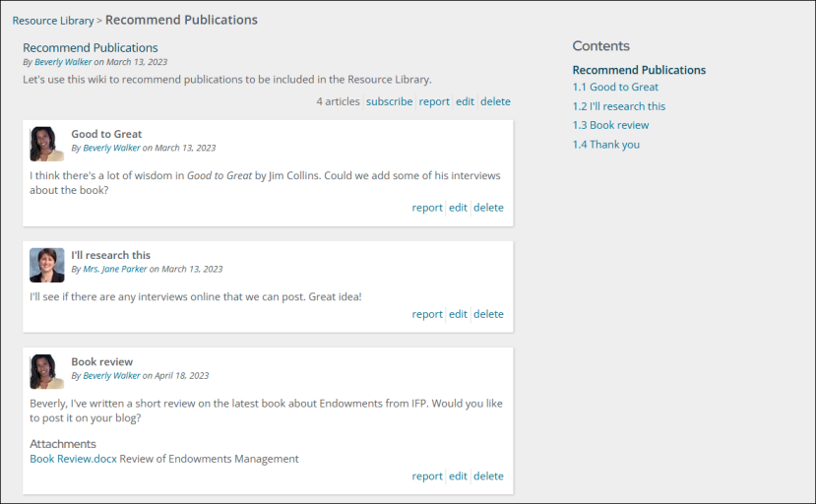Viewport: 816px width, 504px height.
Task: Jump to 1.3 Book review in Contents
Action: 610,125
